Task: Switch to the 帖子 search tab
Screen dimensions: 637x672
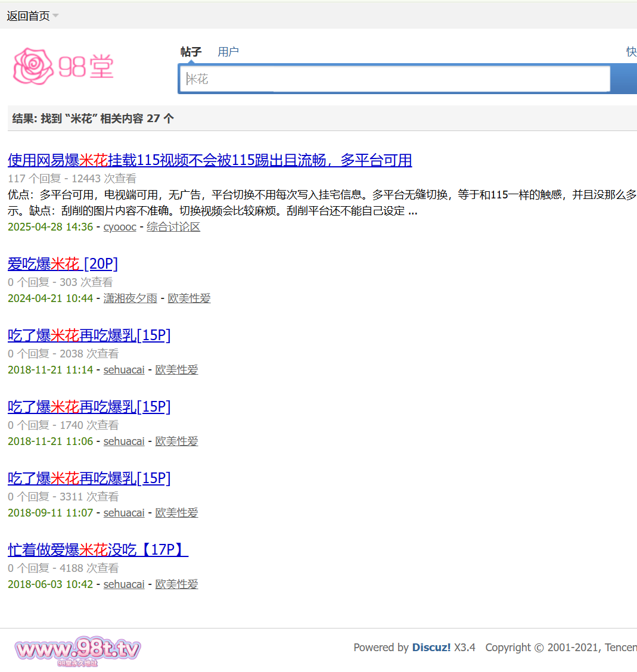Action: pyautogui.click(x=191, y=52)
